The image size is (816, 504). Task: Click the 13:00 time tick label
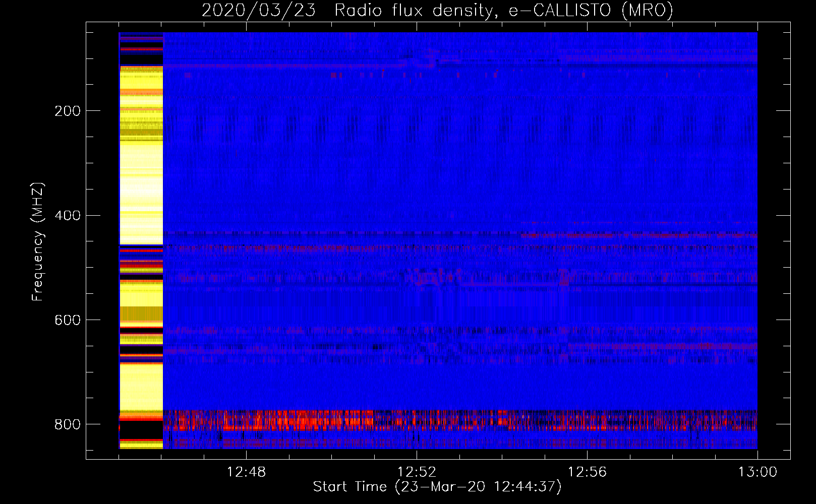757,472
